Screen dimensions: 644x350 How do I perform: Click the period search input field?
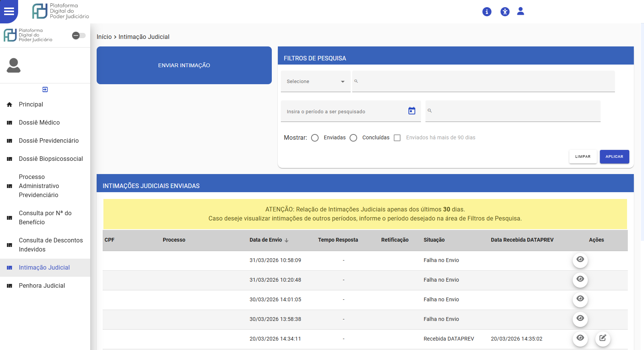point(351,111)
